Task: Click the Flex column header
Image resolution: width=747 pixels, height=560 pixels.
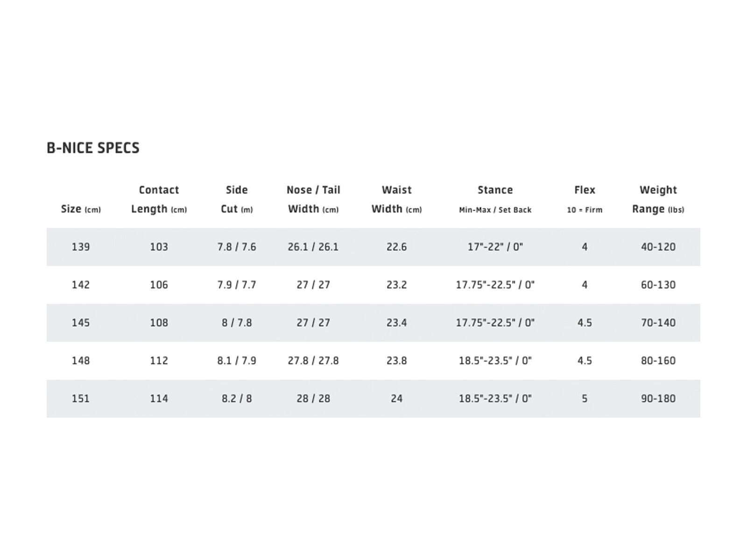Action: (x=585, y=199)
